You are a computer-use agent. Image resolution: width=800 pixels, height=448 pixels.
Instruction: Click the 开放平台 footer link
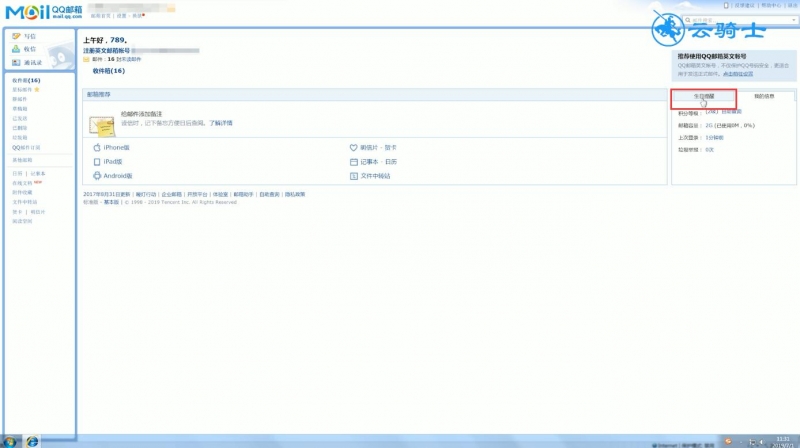(x=197, y=194)
